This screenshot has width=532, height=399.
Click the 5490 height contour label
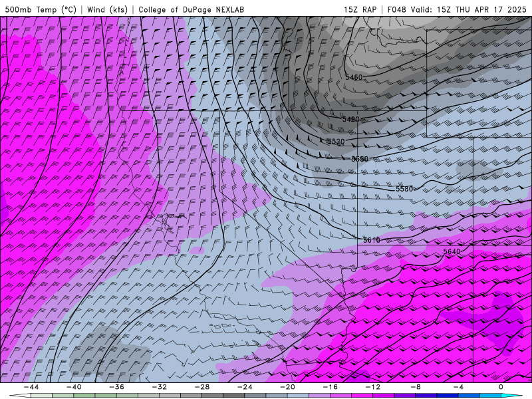click(x=351, y=119)
